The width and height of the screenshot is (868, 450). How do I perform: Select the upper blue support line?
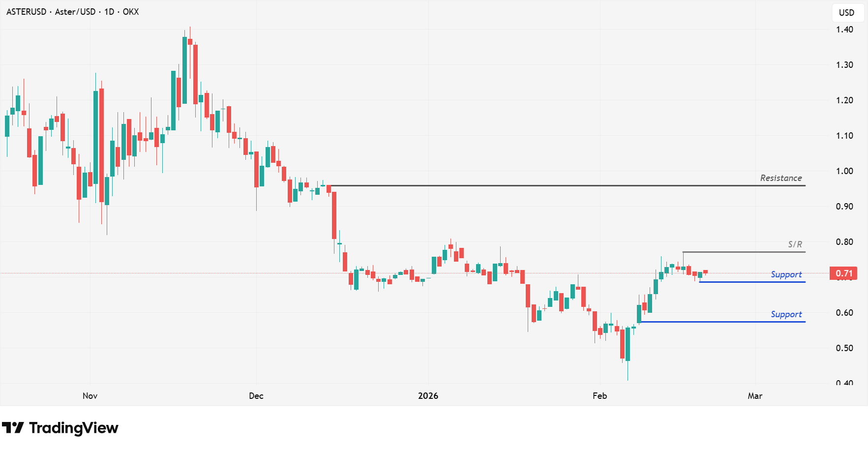point(752,282)
